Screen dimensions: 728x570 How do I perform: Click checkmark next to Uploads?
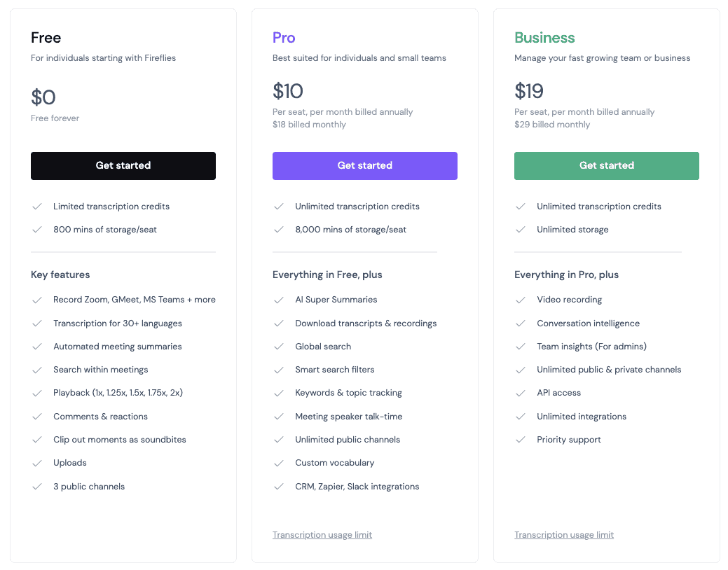point(37,463)
